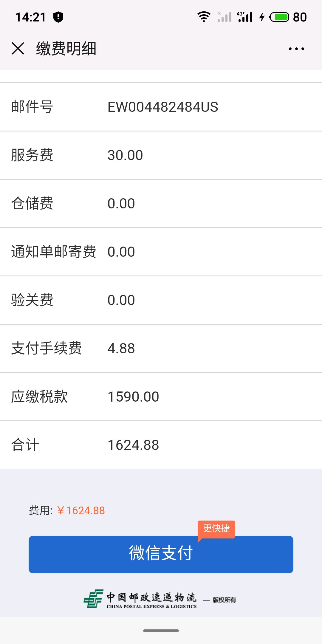Tap the shield security status icon
The image size is (322, 644).
[58, 17]
